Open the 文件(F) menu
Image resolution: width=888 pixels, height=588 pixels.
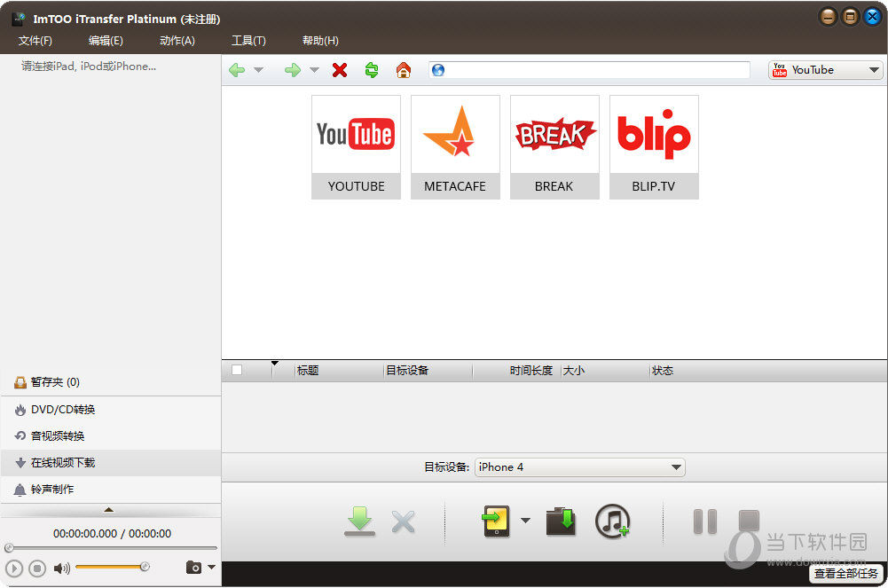(35, 41)
